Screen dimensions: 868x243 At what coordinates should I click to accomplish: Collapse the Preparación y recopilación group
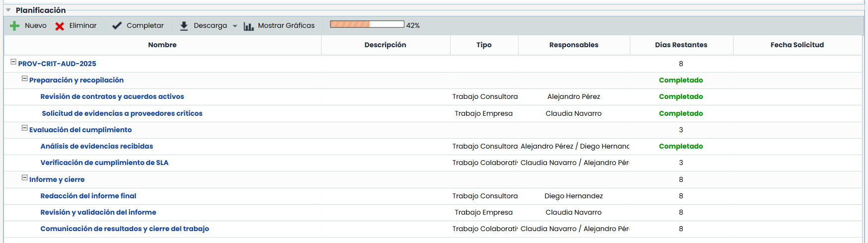click(x=24, y=79)
